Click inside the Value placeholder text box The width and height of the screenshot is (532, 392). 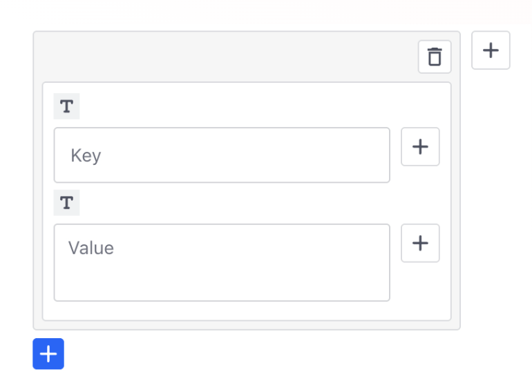click(222, 262)
